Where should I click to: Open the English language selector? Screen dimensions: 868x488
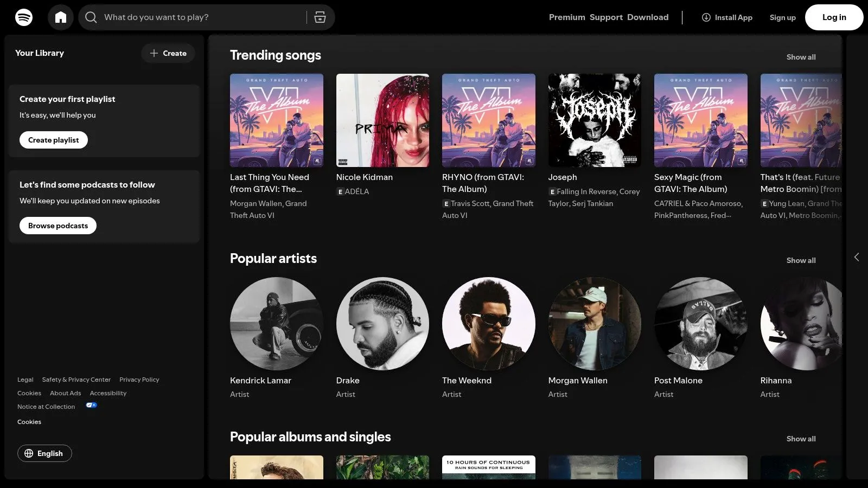pyautogui.click(x=44, y=453)
